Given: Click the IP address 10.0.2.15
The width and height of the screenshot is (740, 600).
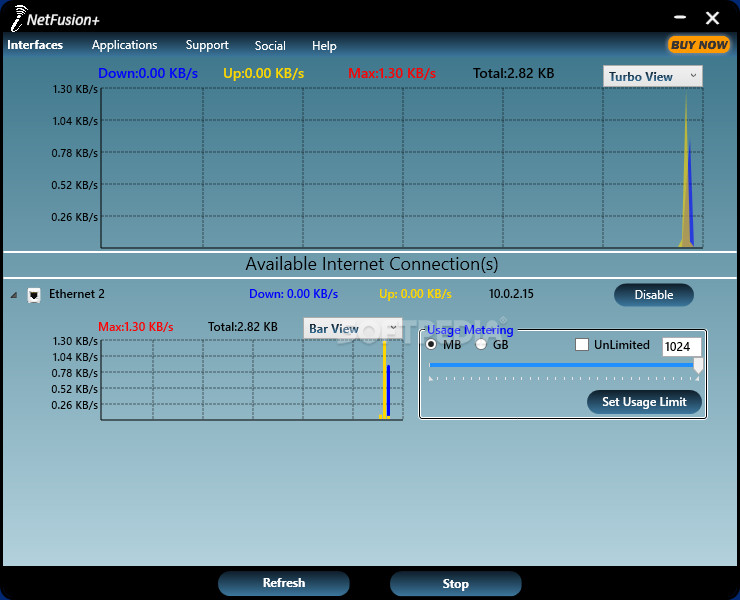Looking at the screenshot, I should click(x=511, y=294).
